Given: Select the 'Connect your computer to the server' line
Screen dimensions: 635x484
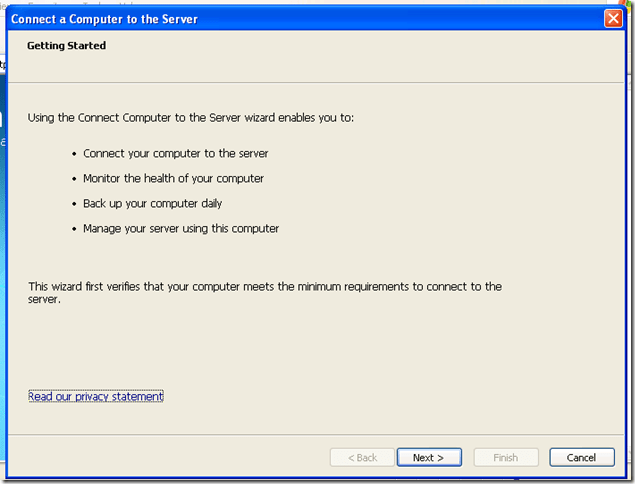Looking at the screenshot, I should 175,154.
